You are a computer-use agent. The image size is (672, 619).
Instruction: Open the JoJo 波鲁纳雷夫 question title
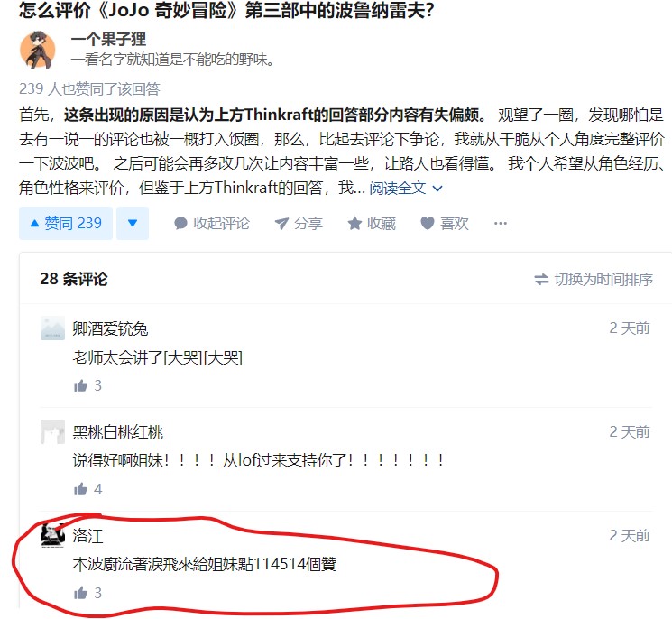pyautogui.click(x=226, y=10)
